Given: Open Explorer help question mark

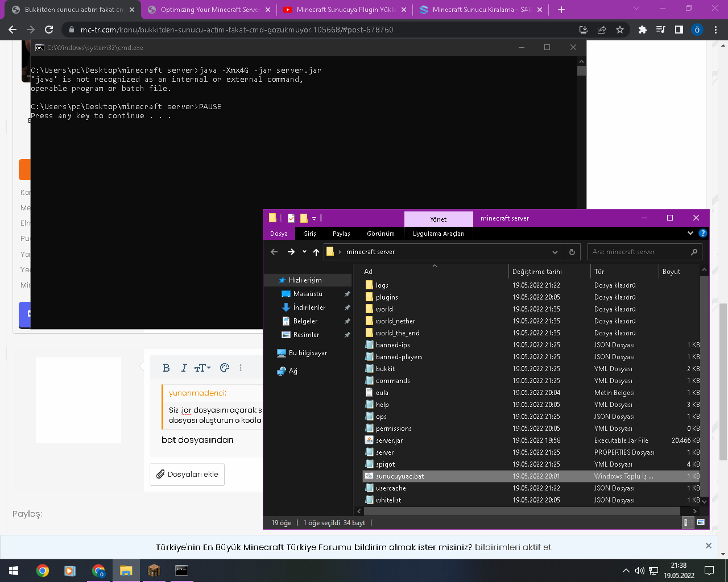Looking at the screenshot, I should [703, 233].
